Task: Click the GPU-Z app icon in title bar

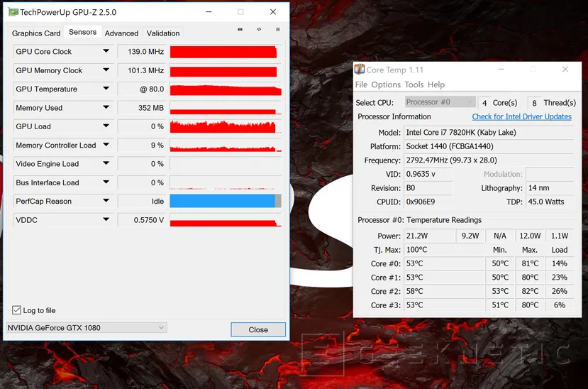Action: (13, 12)
